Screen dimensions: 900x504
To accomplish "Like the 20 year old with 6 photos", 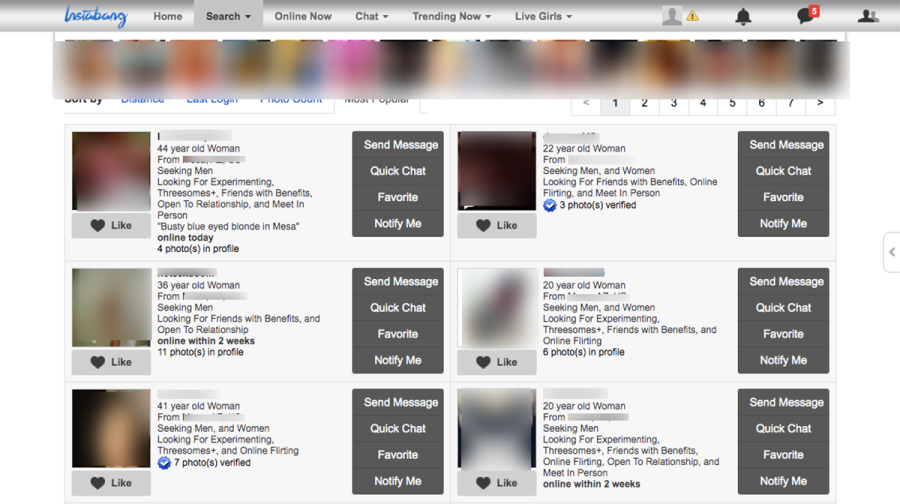I will point(497,362).
